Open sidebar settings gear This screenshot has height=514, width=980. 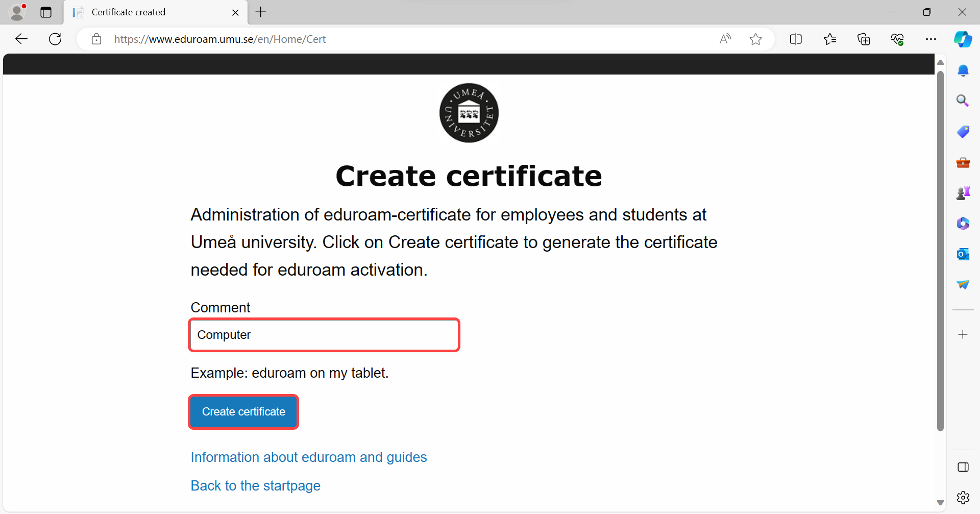pos(963,497)
